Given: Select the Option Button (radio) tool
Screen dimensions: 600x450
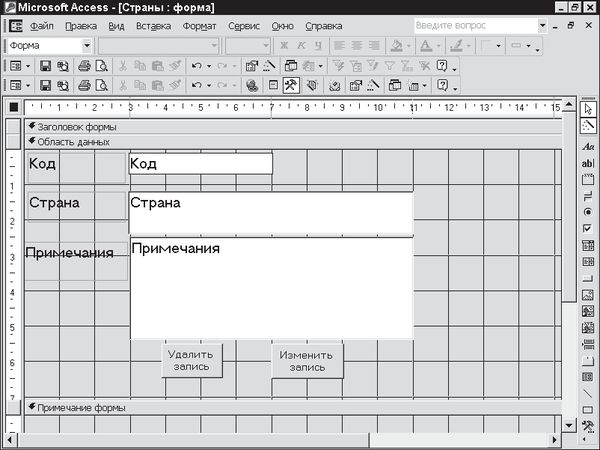Looking at the screenshot, I should tap(588, 212).
